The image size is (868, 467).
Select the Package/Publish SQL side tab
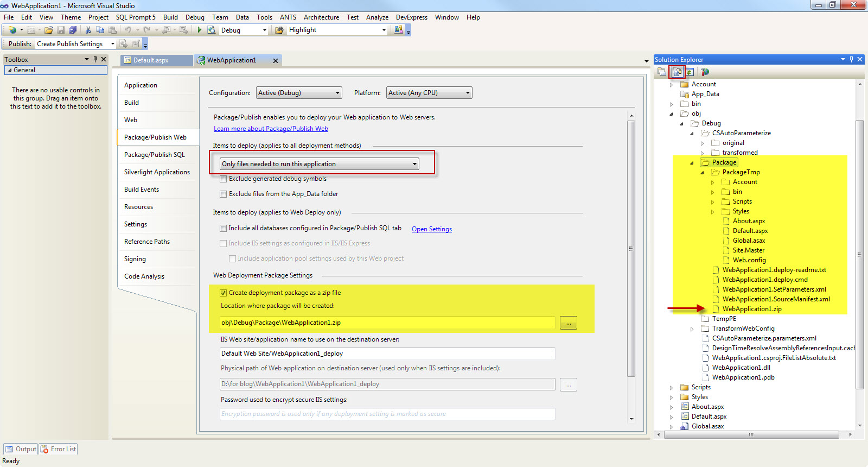point(155,155)
